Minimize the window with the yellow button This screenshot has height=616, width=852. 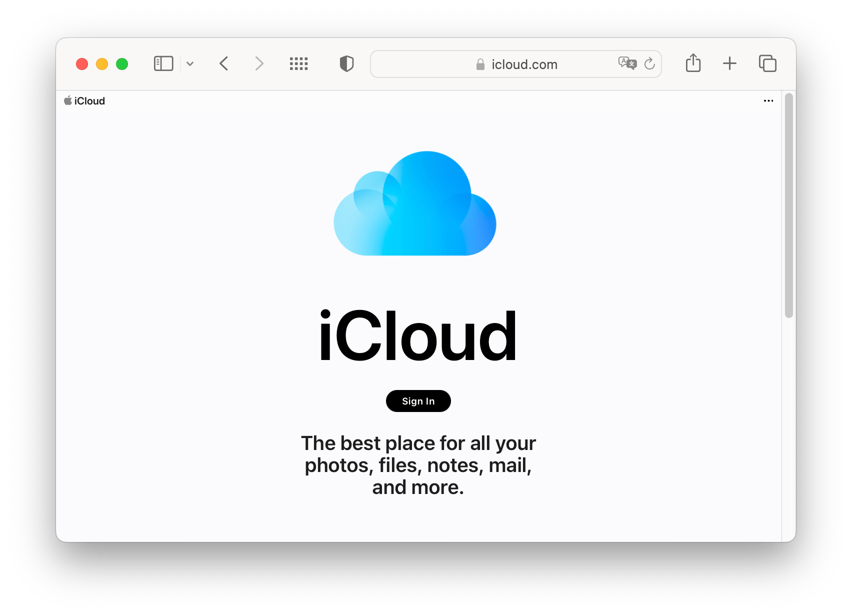(102, 64)
